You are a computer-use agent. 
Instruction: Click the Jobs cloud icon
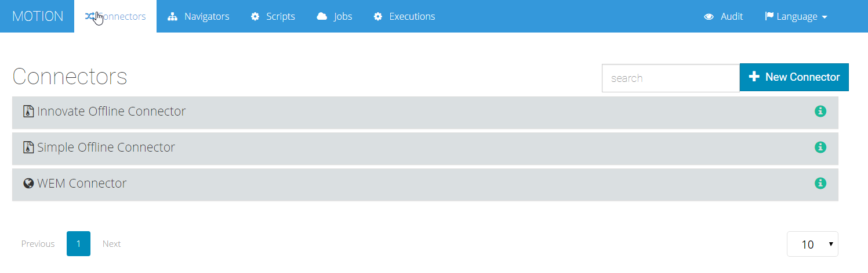[322, 16]
